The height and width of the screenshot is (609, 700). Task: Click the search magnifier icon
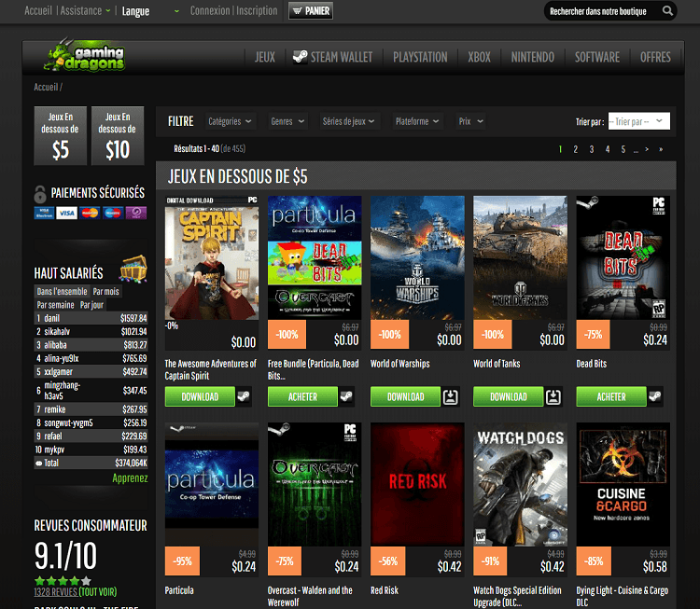(x=667, y=10)
